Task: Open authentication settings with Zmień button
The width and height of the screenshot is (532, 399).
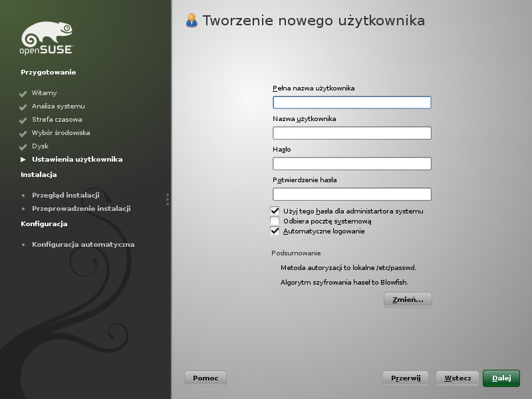Action: [x=408, y=300]
